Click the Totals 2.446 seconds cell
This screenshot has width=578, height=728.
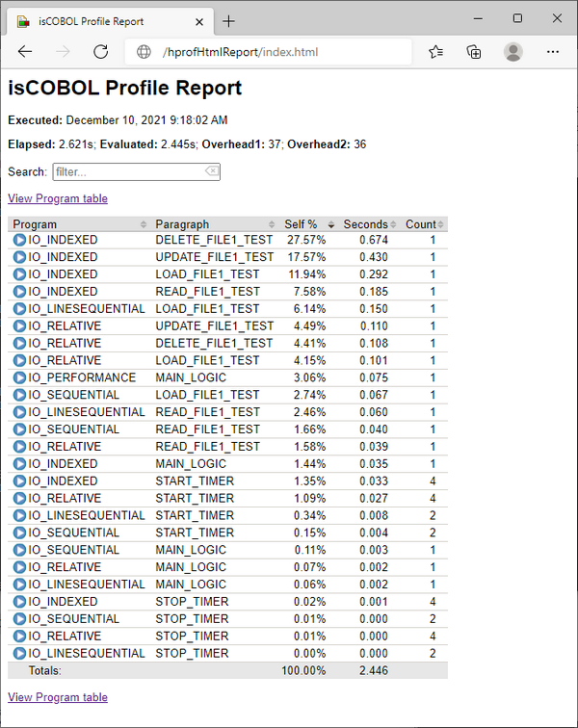pos(374,670)
